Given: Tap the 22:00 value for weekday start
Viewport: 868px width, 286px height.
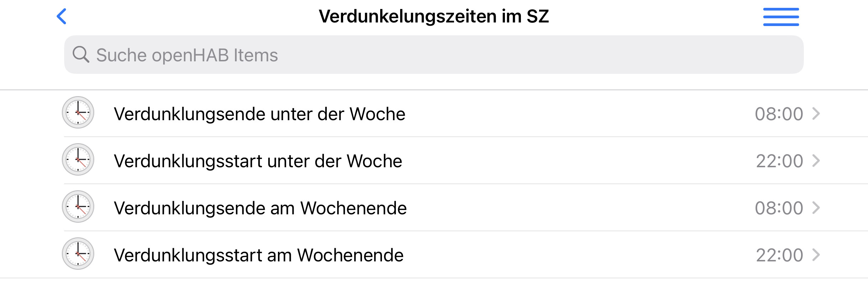Looking at the screenshot, I should click(x=780, y=161).
